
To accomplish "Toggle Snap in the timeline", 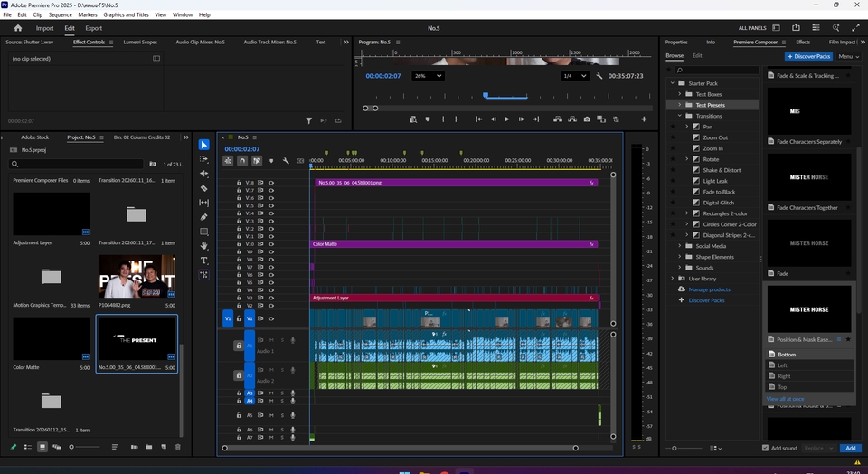I will pos(242,161).
